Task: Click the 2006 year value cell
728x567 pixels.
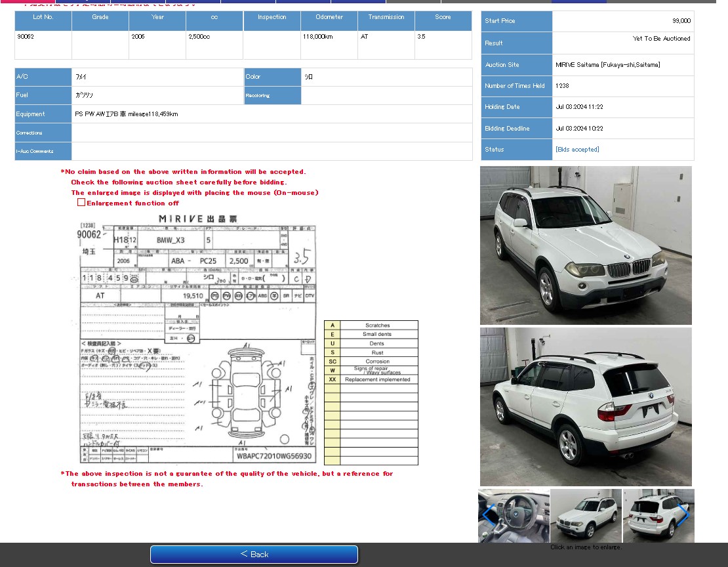Action: tap(157, 45)
